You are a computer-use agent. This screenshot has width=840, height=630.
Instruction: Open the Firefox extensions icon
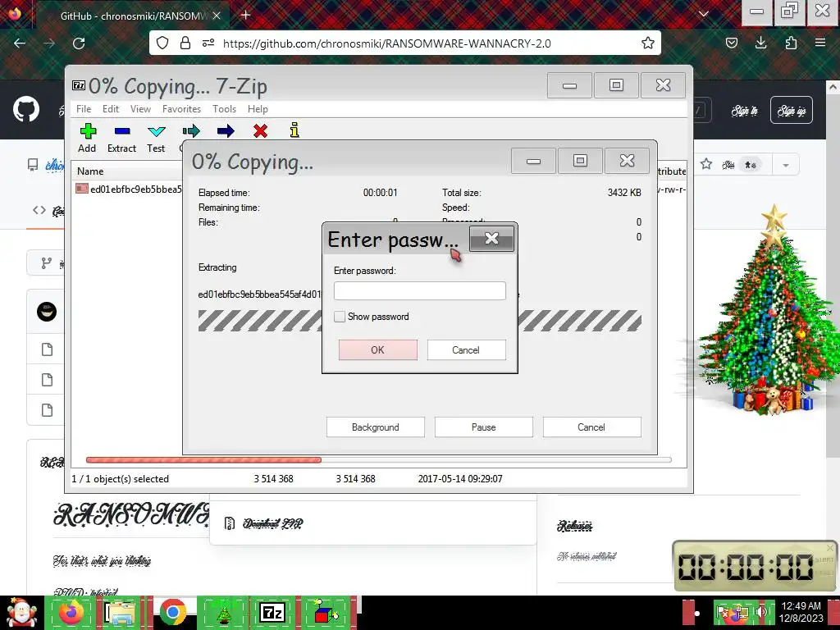791,43
